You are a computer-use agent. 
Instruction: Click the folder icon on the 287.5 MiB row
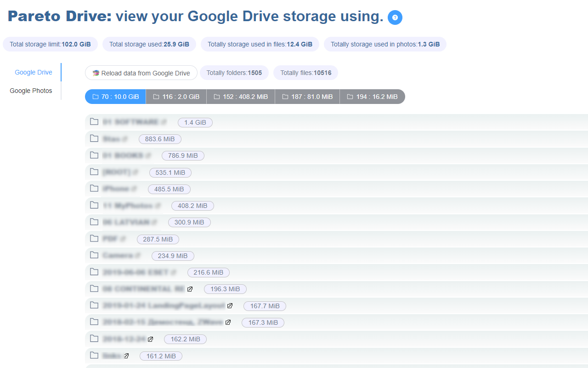pyautogui.click(x=94, y=239)
